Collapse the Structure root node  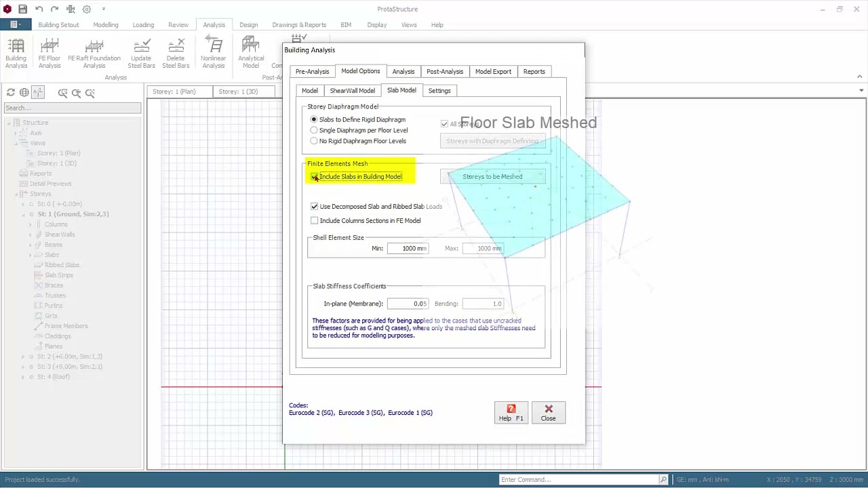coord(8,123)
